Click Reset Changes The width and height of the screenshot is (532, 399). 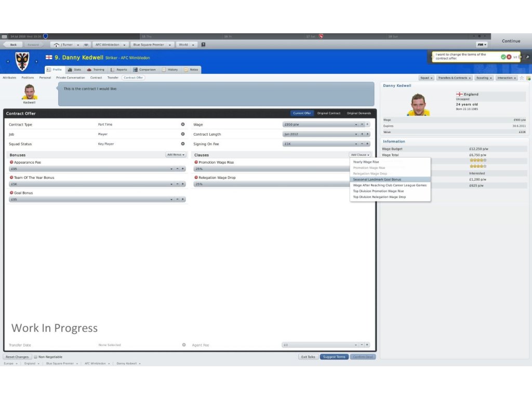click(17, 357)
